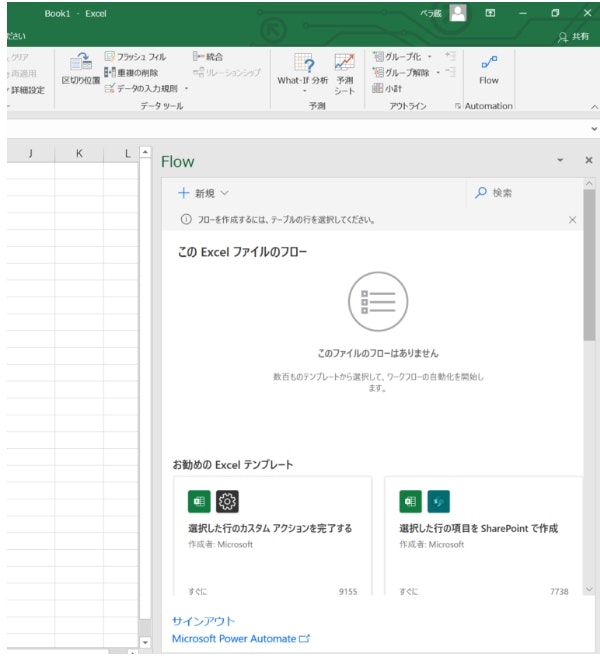The height and width of the screenshot is (666, 600).
Task: Click the worksheet scroll up arrow
Action: point(145,152)
